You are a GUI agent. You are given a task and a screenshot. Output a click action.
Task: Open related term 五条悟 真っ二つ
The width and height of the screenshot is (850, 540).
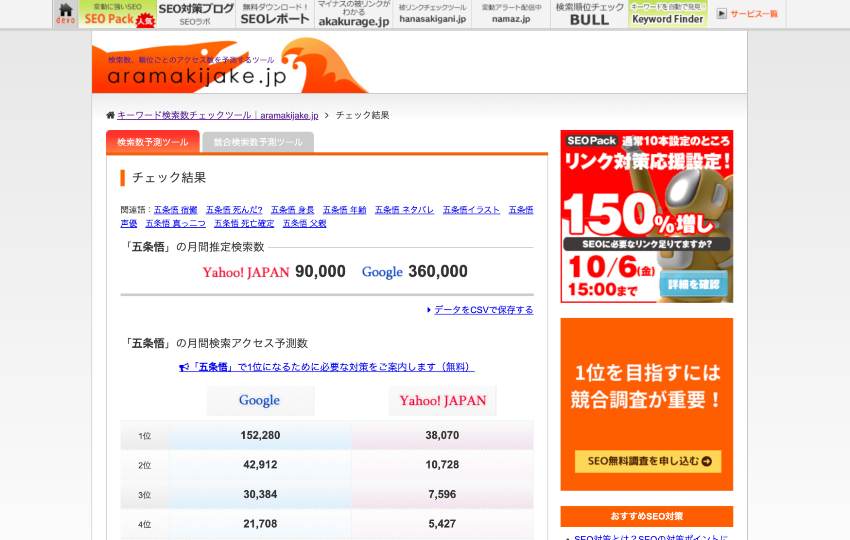(176, 223)
